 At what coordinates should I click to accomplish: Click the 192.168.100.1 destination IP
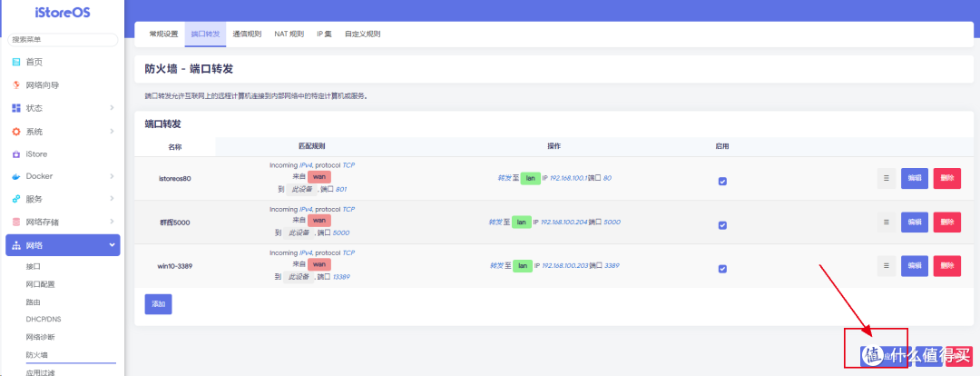pyautogui.click(x=569, y=178)
